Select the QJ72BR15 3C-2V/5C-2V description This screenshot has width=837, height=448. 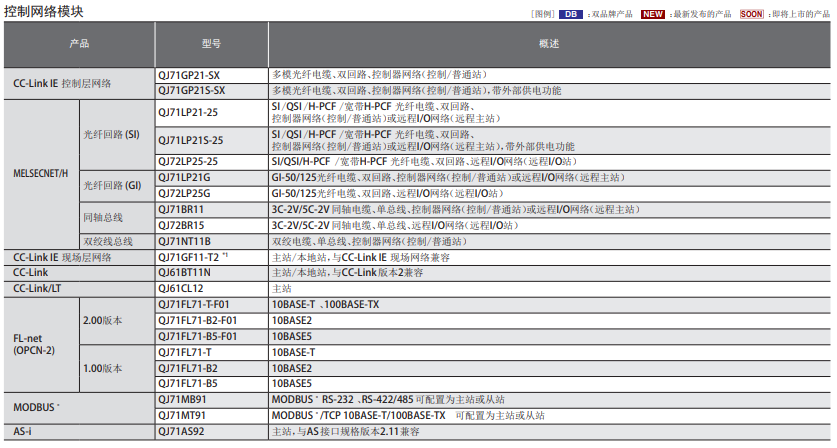coord(396,225)
